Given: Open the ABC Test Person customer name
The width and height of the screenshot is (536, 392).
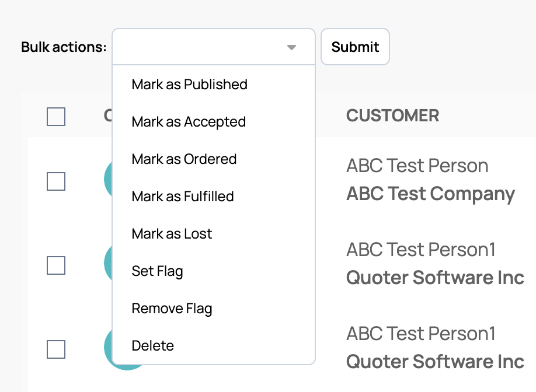Looking at the screenshot, I should 417,166.
